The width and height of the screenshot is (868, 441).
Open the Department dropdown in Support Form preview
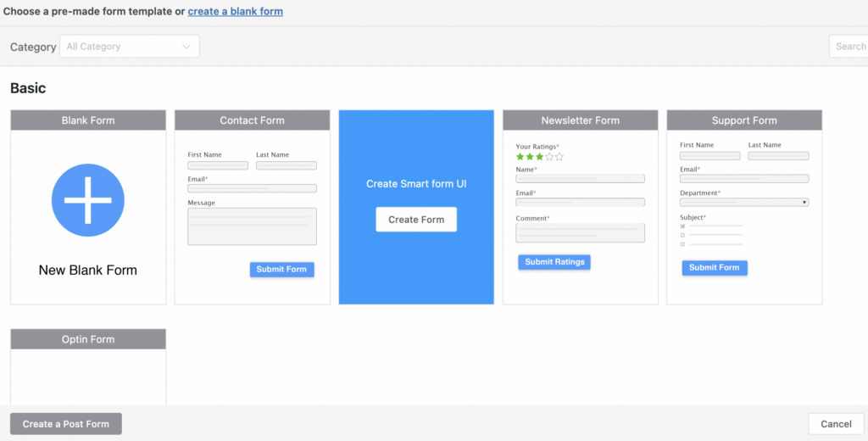pos(744,202)
